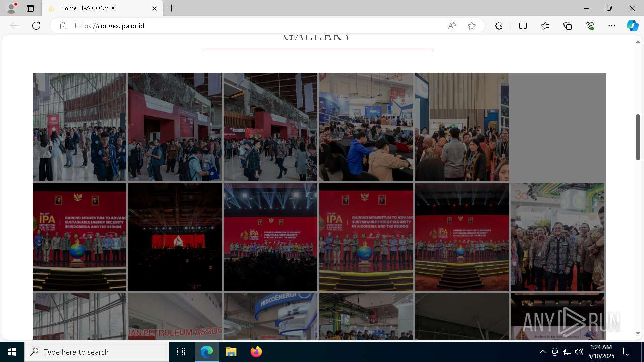The width and height of the screenshot is (644, 362).
Task: Open first IPA stage group photo
Action: pos(79,237)
